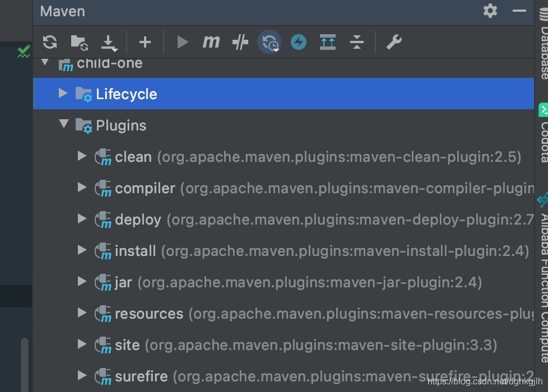Click the Plugins folder gear icon
548x392 pixels.
(x=83, y=126)
